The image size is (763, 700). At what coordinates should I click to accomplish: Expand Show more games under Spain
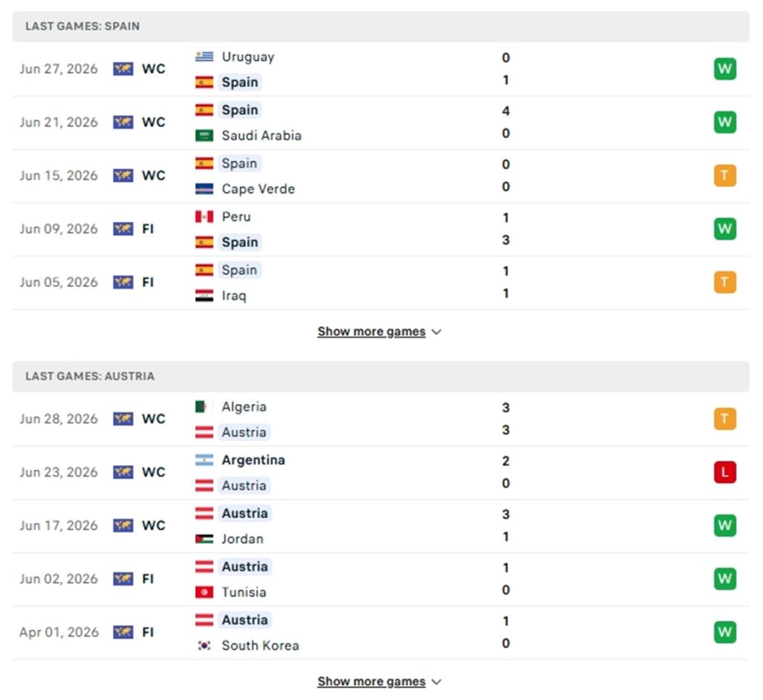tap(379, 332)
